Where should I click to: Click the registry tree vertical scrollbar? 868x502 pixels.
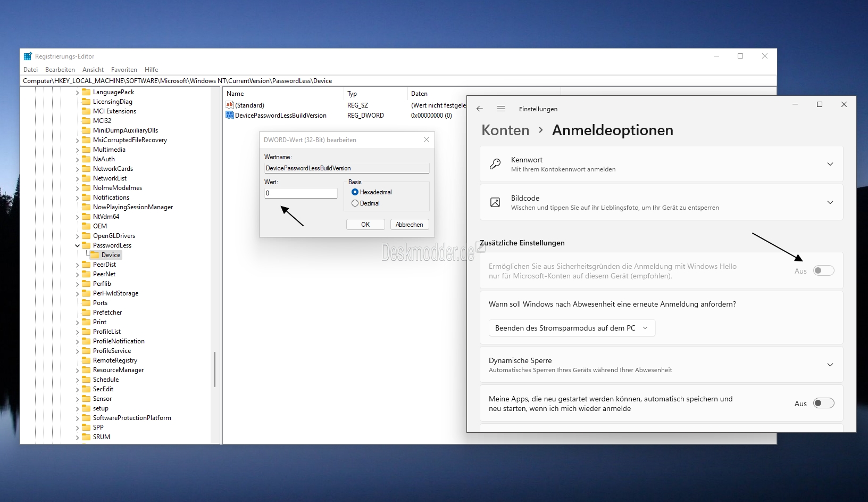tap(215, 368)
